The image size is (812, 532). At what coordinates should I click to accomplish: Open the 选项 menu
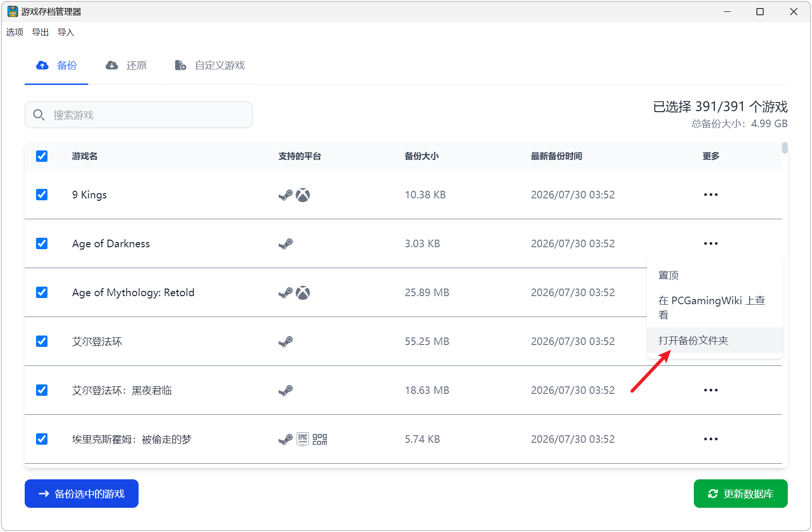15,32
